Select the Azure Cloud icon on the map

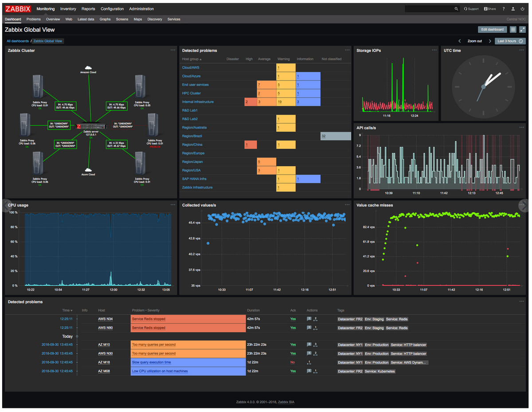(88, 170)
